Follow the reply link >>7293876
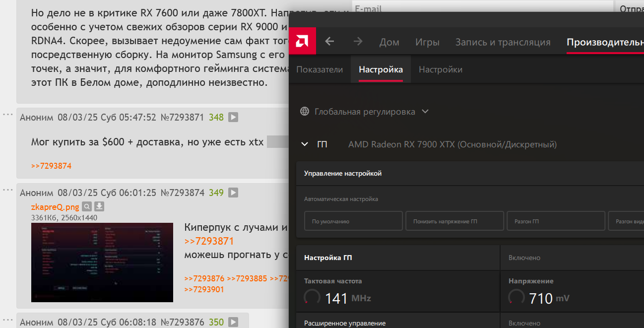 tap(204, 278)
